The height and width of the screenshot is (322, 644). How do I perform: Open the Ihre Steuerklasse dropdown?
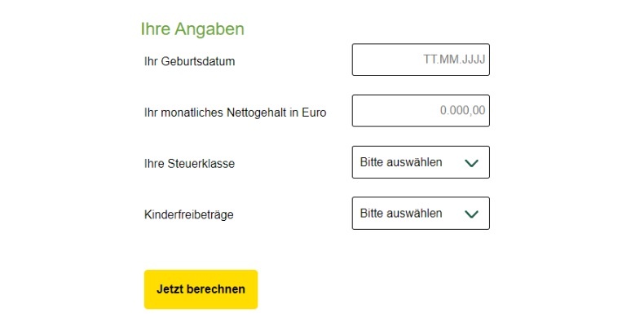pyautogui.click(x=421, y=162)
